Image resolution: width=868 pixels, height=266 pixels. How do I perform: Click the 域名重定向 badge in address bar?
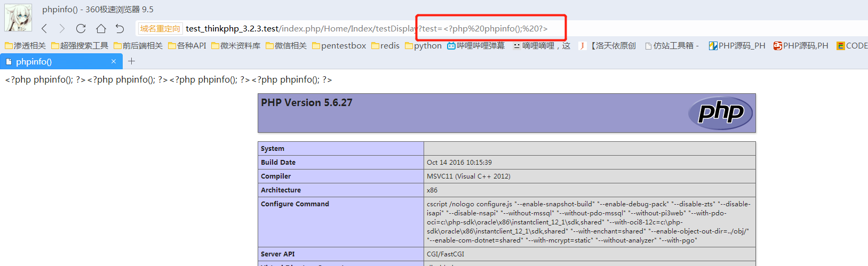point(160,29)
